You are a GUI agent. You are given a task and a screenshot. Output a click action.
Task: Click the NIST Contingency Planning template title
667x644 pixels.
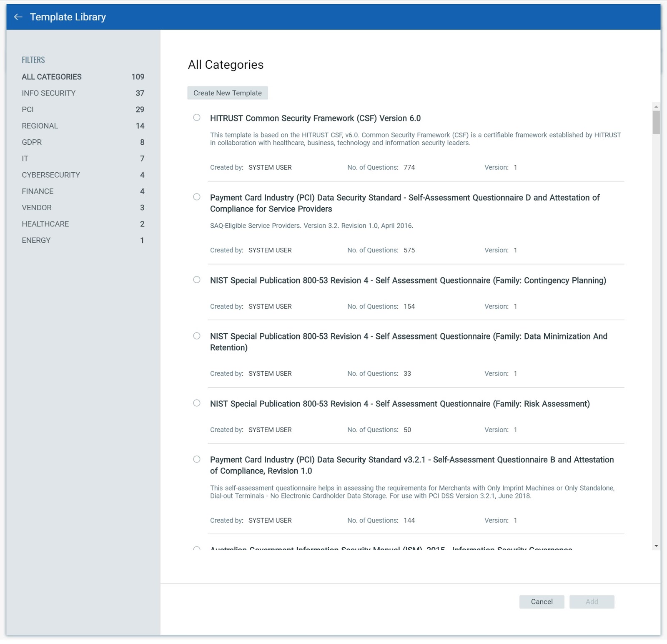tap(408, 280)
